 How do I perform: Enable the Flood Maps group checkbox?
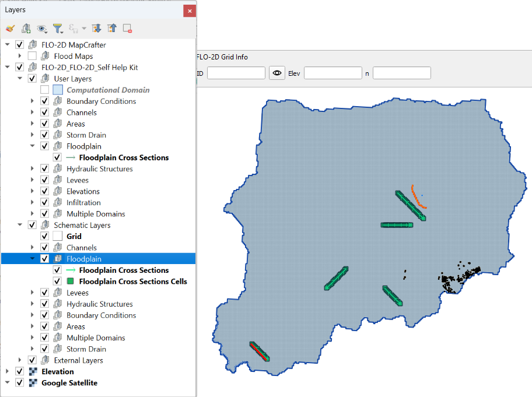[32, 56]
